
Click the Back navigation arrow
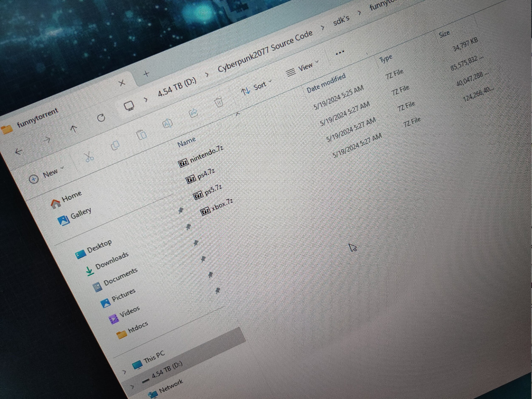click(19, 152)
